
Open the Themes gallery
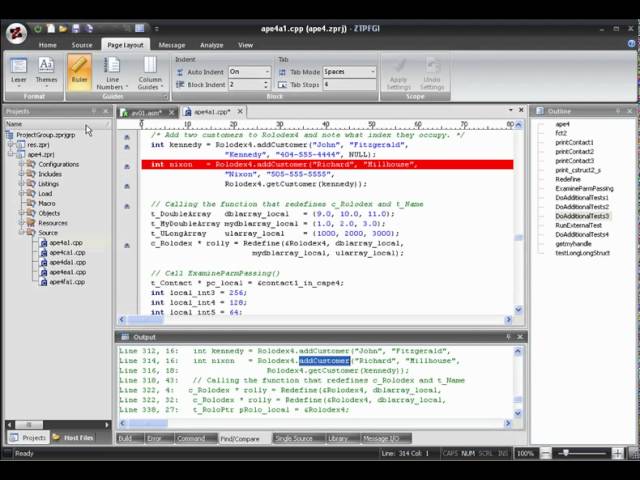click(x=46, y=72)
